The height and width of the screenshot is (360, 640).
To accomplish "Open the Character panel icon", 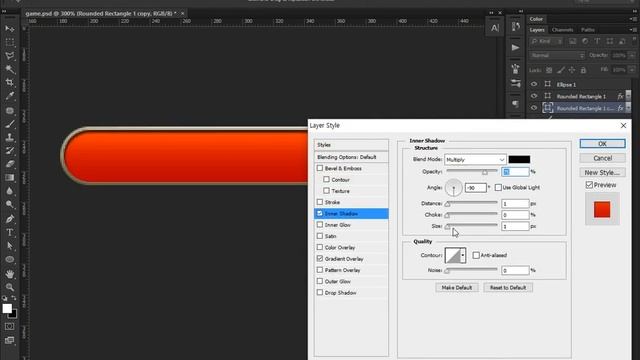I will [x=495, y=28].
